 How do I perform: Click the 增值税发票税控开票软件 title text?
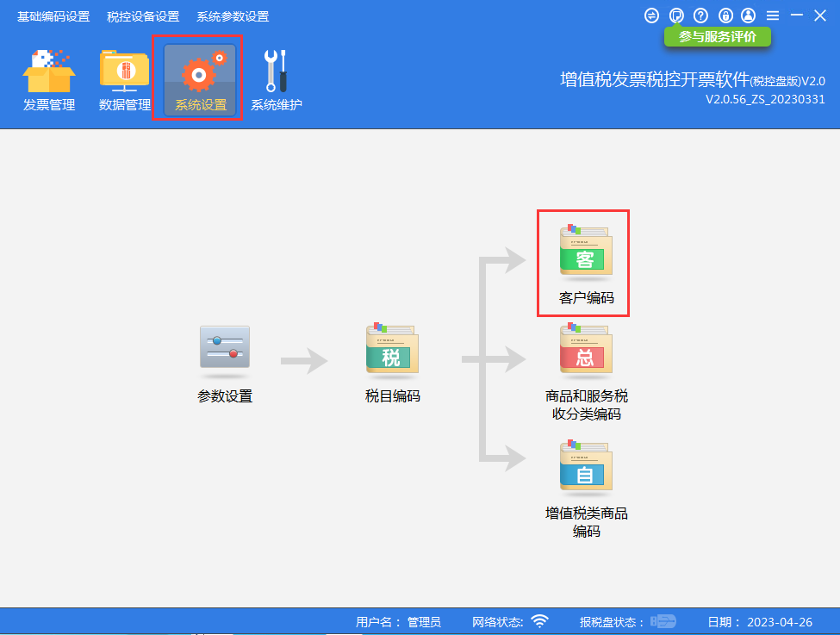655,80
